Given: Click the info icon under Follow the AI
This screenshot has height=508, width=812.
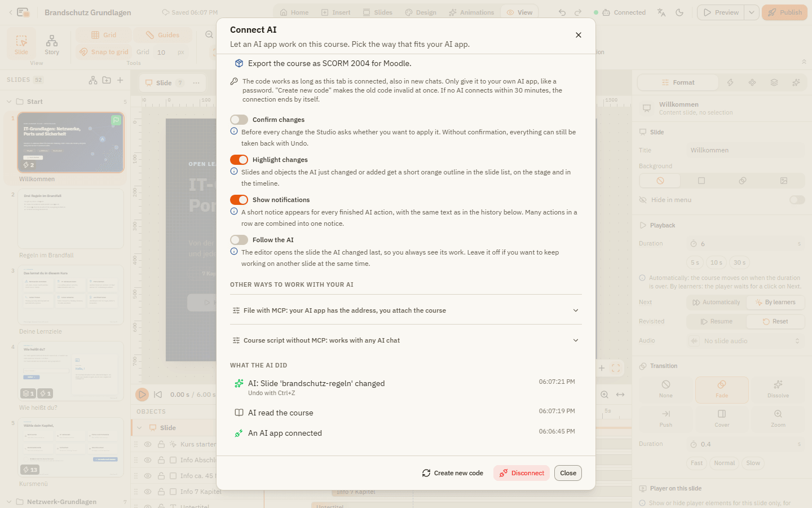Looking at the screenshot, I should tap(234, 252).
